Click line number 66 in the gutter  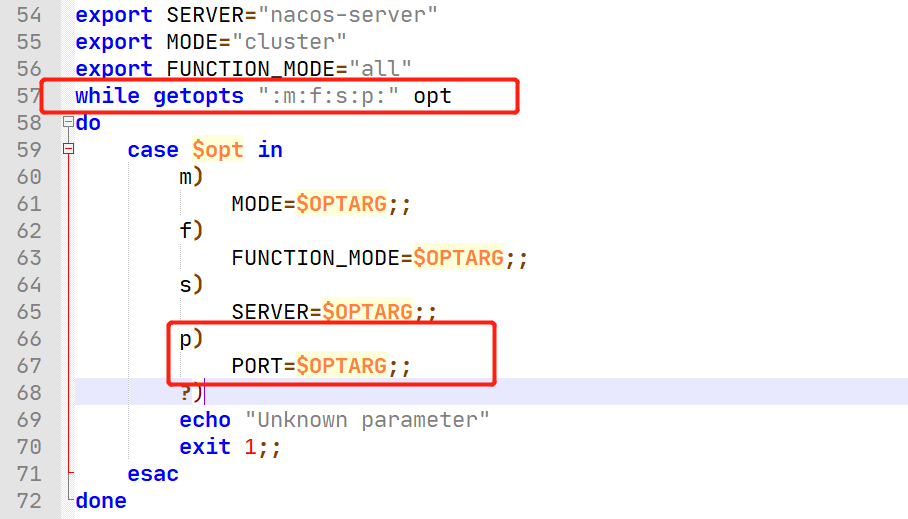coord(29,339)
